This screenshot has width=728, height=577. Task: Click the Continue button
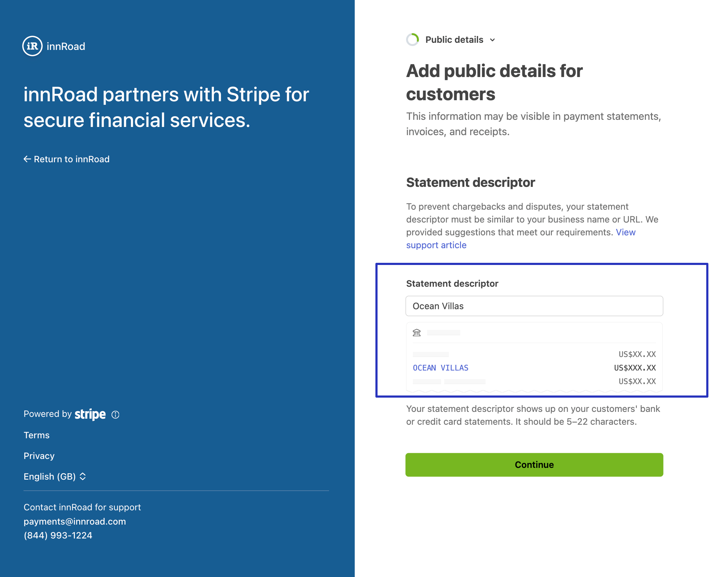point(534,465)
